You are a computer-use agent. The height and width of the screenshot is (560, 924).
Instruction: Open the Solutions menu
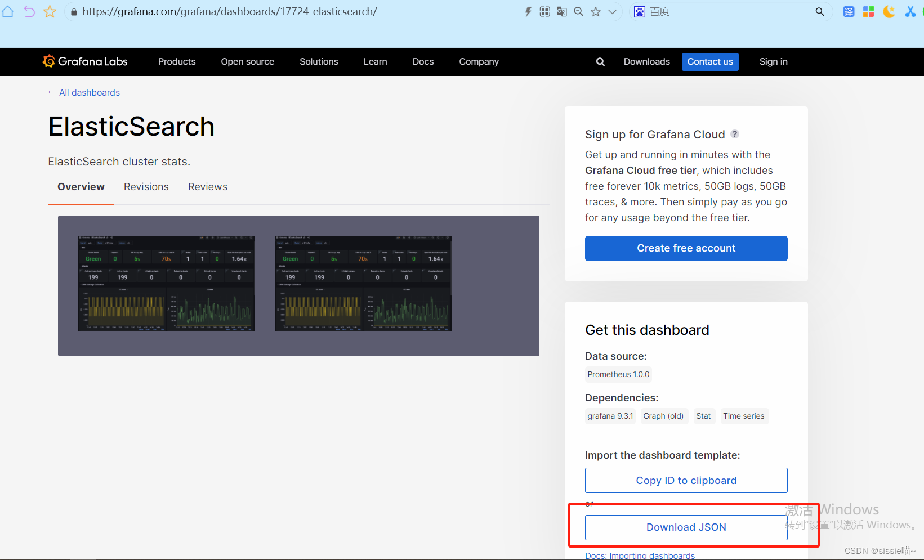coord(319,62)
